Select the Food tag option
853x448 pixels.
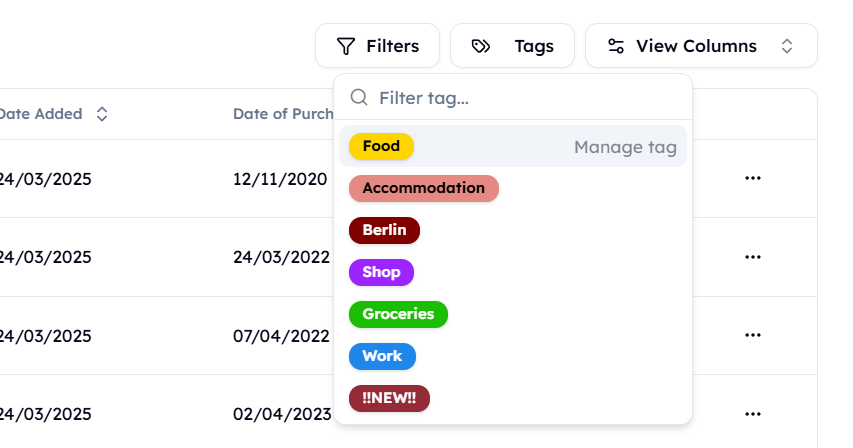point(381,146)
